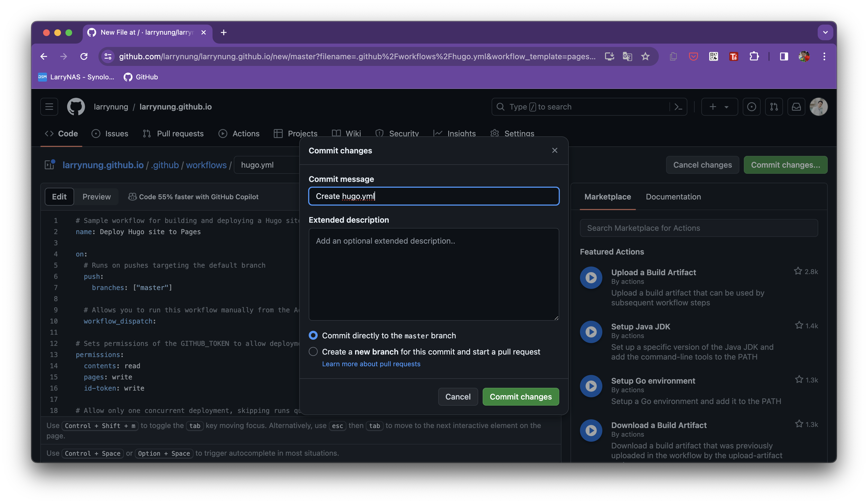
Task: Focus Search Marketplace for Actions field
Action: [x=699, y=228]
